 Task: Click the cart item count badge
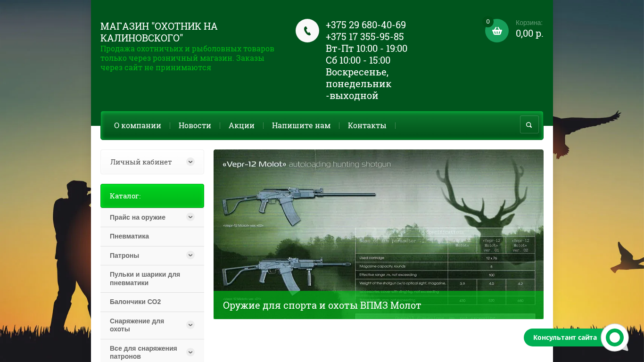pos(488,22)
